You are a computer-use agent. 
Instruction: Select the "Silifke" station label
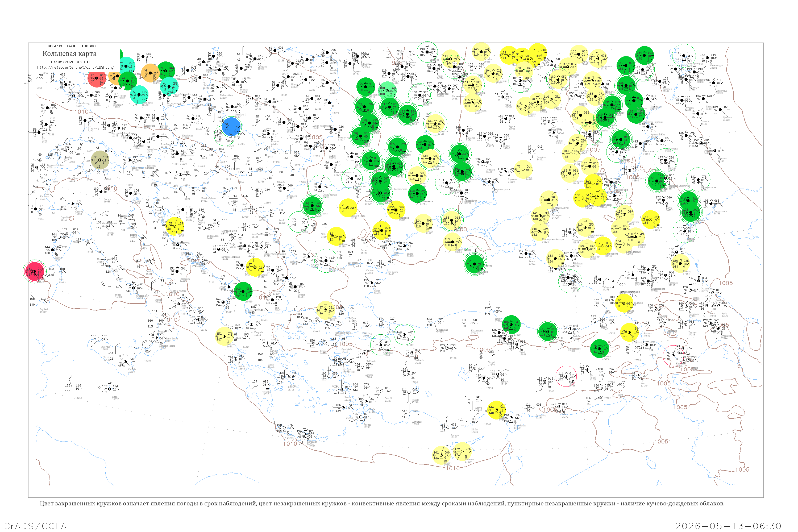[x=475, y=430]
